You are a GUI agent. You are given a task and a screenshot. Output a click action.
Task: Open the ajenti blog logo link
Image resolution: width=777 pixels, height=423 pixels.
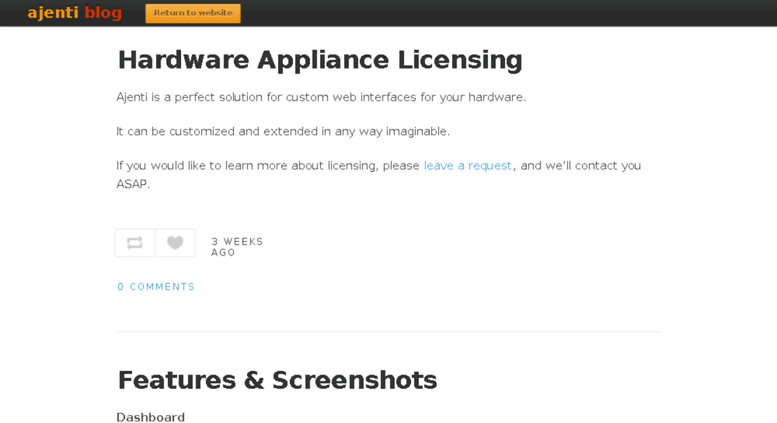coord(75,12)
